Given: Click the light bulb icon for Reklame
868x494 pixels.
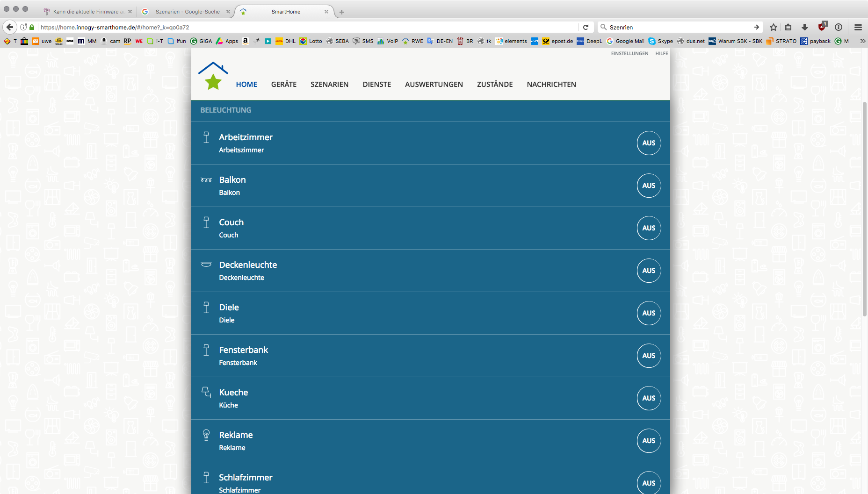Looking at the screenshot, I should tap(206, 435).
